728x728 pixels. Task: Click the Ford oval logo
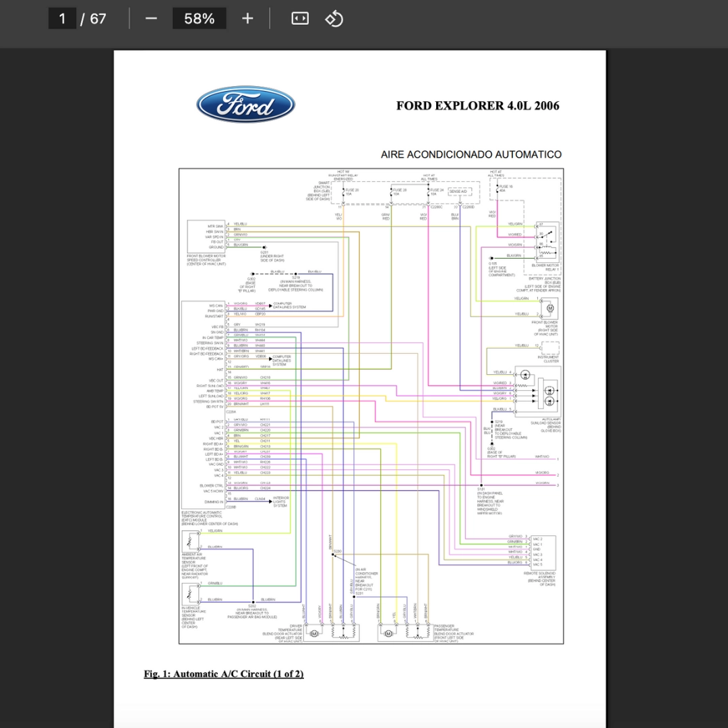click(x=245, y=104)
